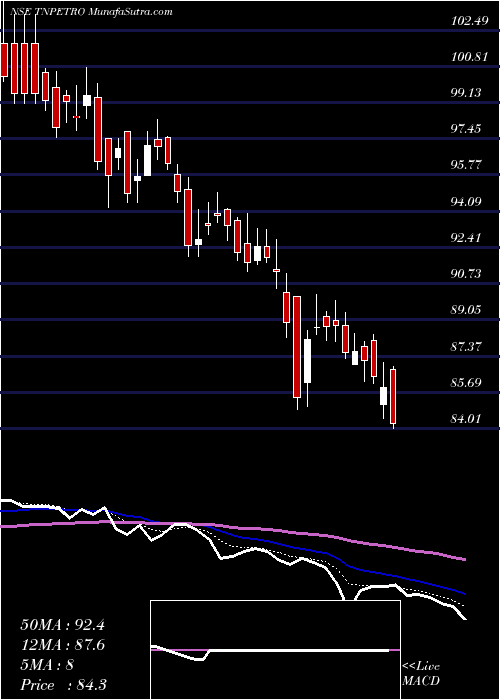This screenshot has width=500, height=700.
Task: Click the 95.77 price axis label
Action: point(468,165)
